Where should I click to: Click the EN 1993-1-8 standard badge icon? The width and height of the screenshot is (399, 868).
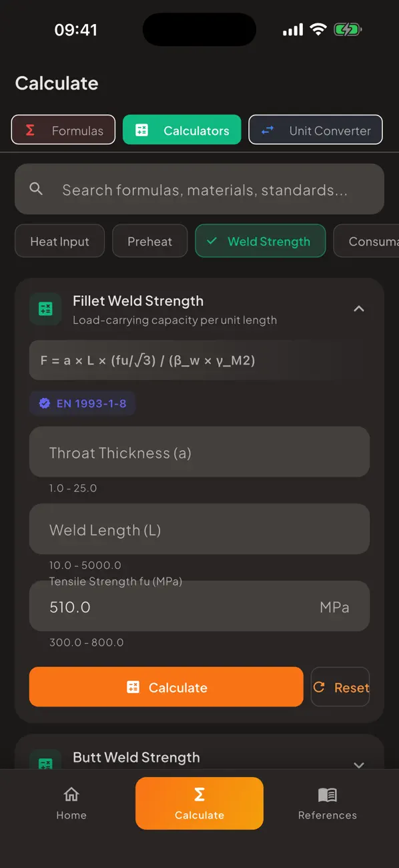point(44,403)
